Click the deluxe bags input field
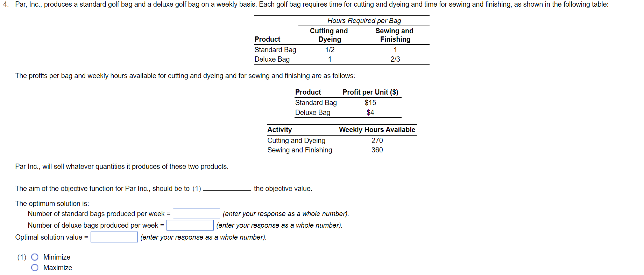Image resolution: width=644 pixels, height=275 pixels. [190, 225]
